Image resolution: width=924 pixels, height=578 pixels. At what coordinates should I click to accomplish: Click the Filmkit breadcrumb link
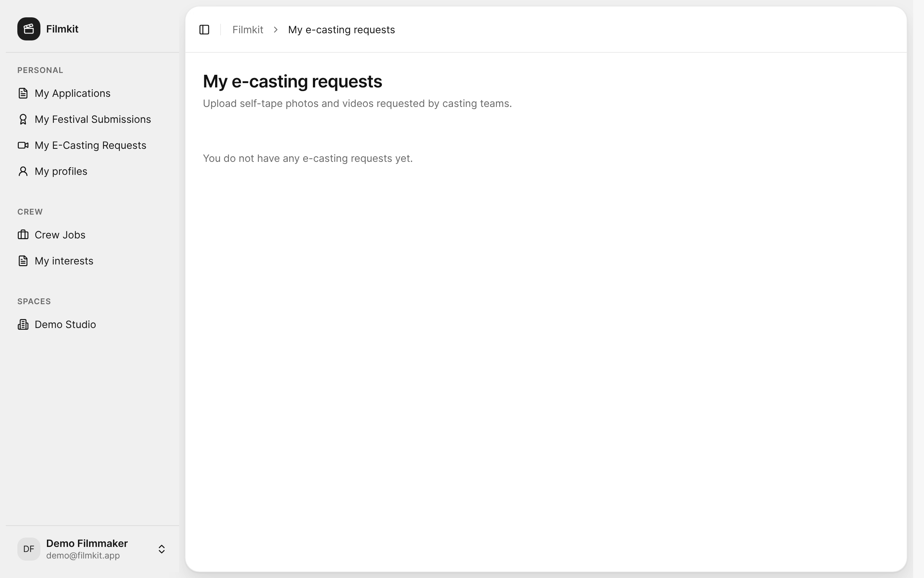click(x=248, y=29)
